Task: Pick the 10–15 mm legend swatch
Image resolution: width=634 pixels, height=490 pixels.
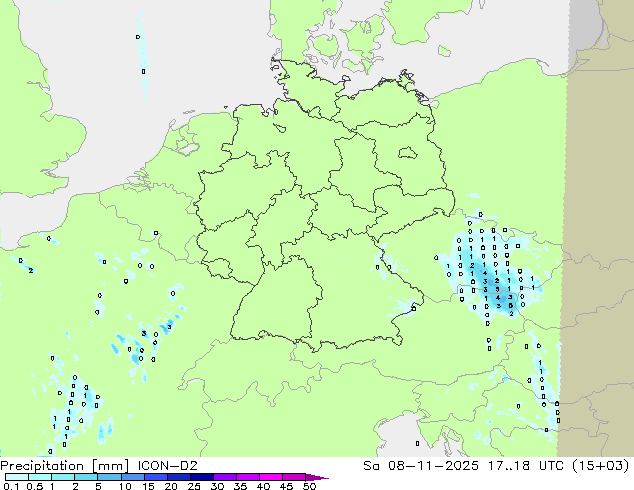Action: [132, 477]
